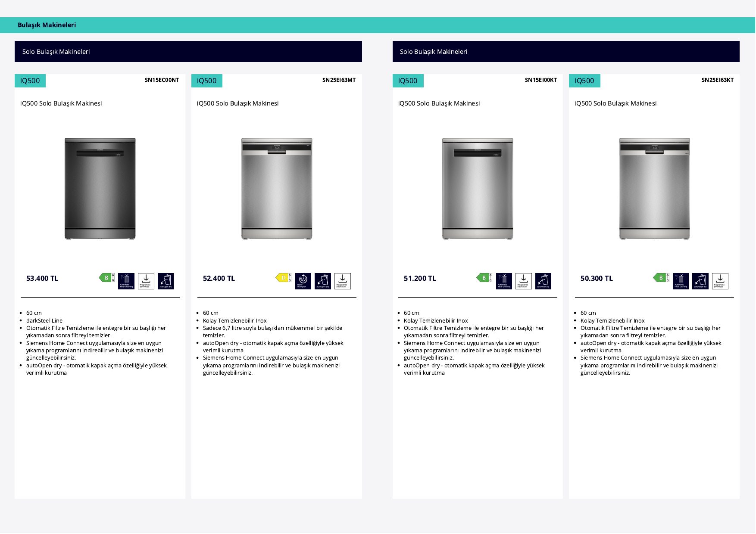Click autoOpen dry icon for SN15EC00NT
This screenshot has height=534, width=756.
[166, 281]
